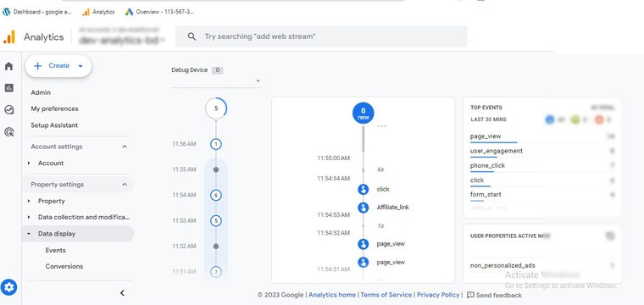Select the 11:54 AM timeline bubble with 6

pos(216,196)
